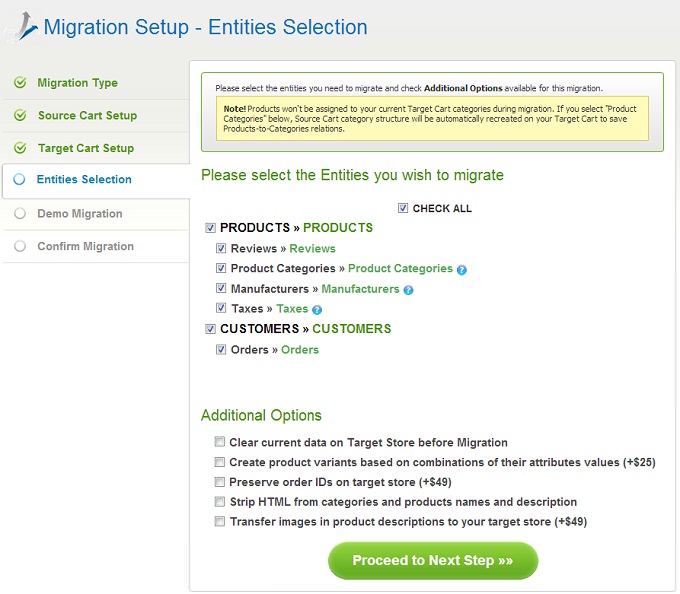Enable Preserve order IDs on target store
This screenshot has width=680, height=594.
[220, 482]
